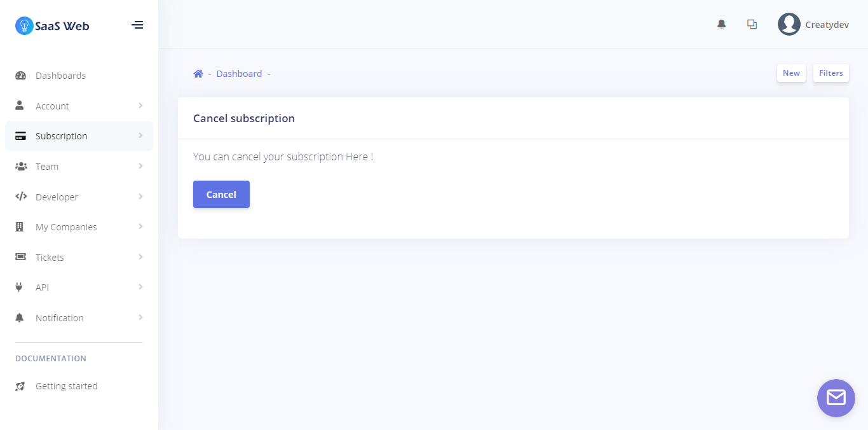Expand the Team submenu chevron
This screenshot has width=868, height=430.
(140, 166)
